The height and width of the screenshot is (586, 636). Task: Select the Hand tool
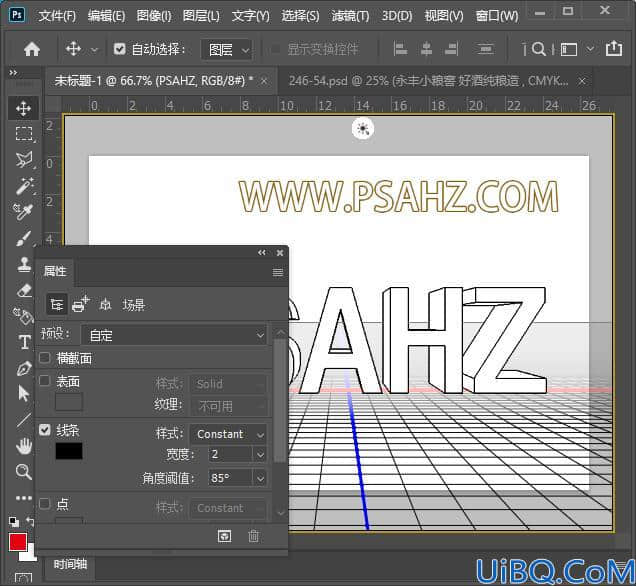coord(24,446)
